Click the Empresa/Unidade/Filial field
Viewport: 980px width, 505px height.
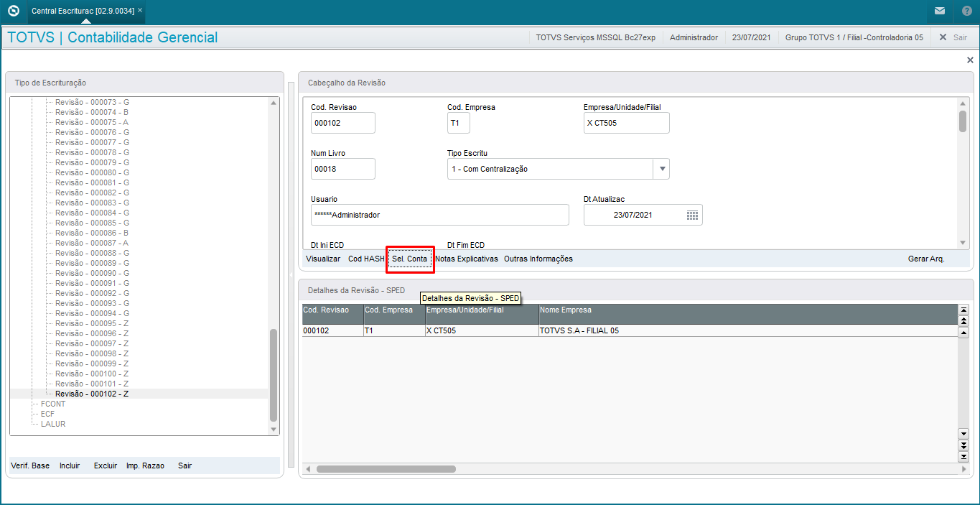click(x=627, y=123)
